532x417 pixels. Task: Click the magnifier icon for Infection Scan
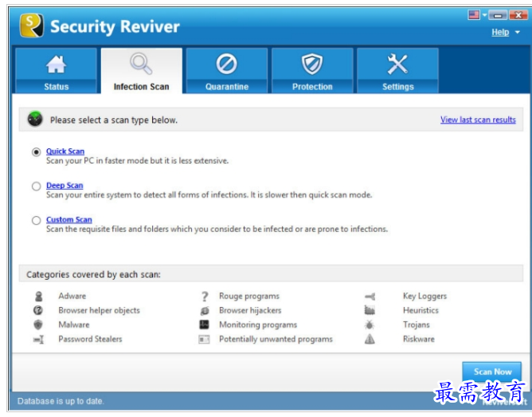(x=141, y=64)
